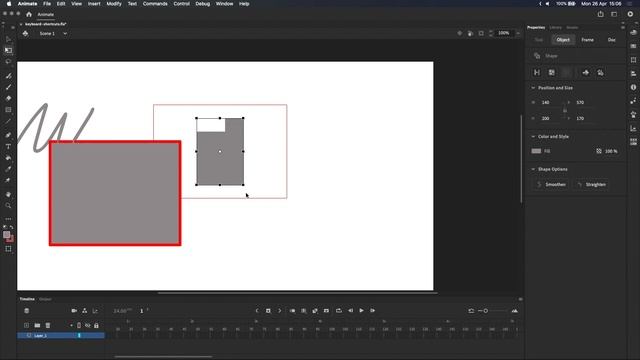The image size is (640, 360).
Task: Open the Apple menu
Action: pyautogui.click(x=9, y=4)
